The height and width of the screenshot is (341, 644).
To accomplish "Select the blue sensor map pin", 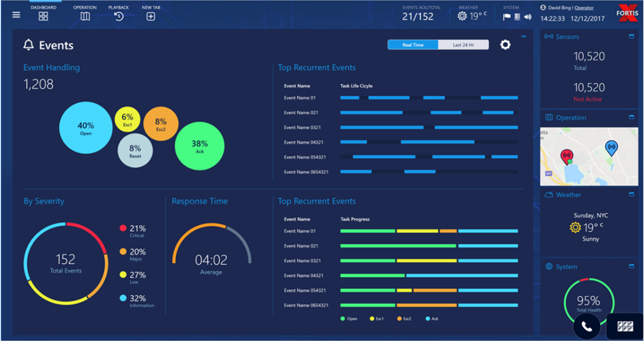I will tap(612, 148).
